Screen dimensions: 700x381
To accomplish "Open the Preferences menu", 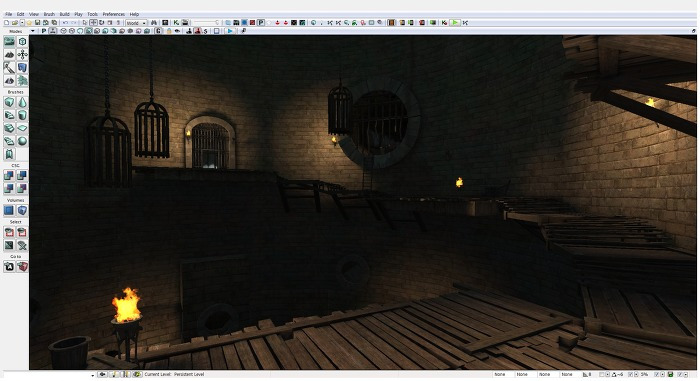I will [x=114, y=14].
